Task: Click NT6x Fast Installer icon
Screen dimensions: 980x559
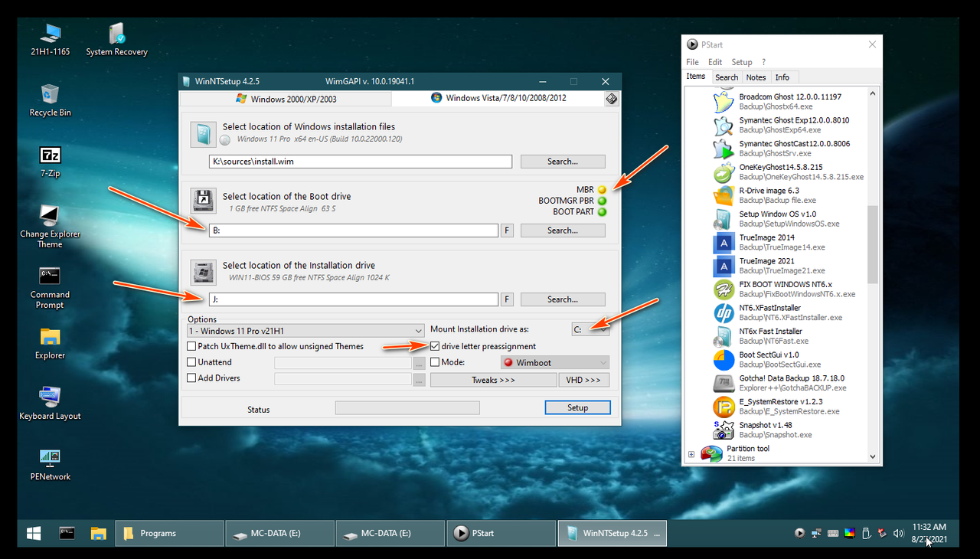Action: tap(724, 336)
